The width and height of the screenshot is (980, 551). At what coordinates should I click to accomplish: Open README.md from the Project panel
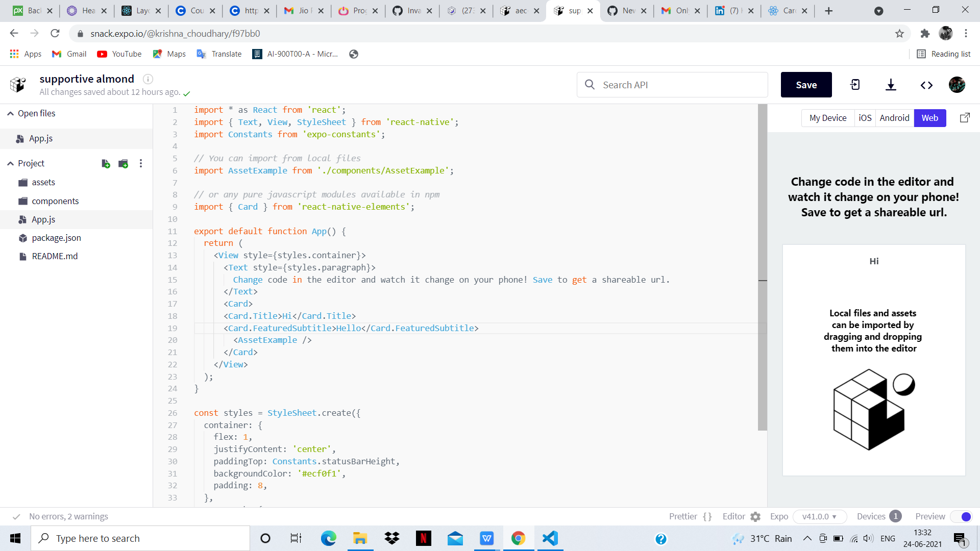pos(54,256)
